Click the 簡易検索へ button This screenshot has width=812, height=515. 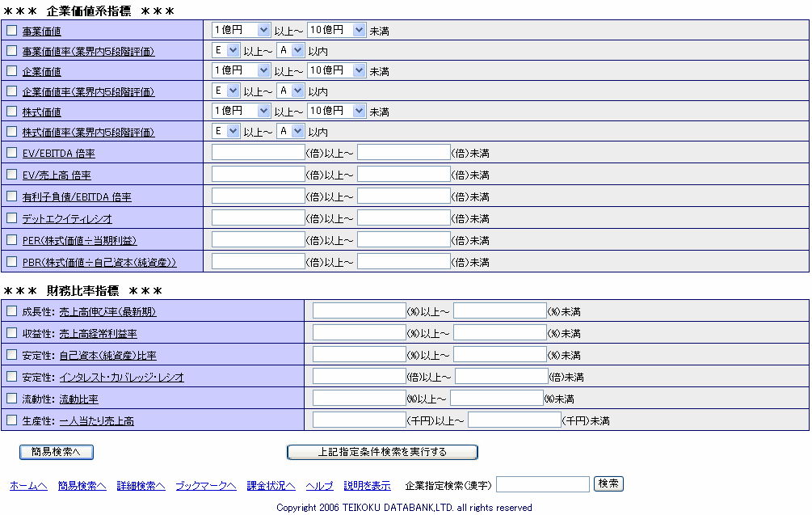(x=57, y=452)
